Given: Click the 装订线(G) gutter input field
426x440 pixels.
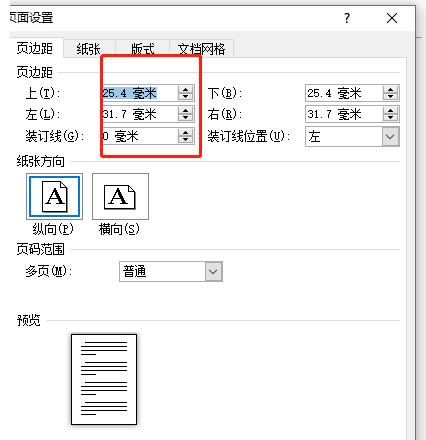Looking at the screenshot, I should (x=140, y=136).
